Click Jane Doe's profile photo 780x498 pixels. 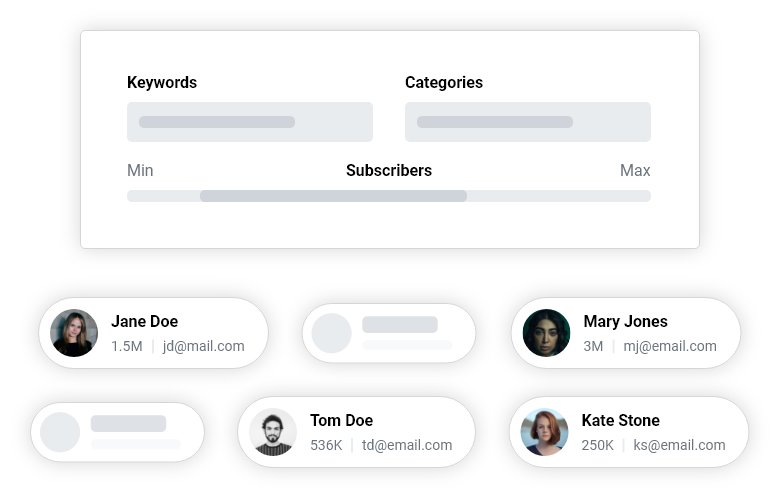pos(74,333)
